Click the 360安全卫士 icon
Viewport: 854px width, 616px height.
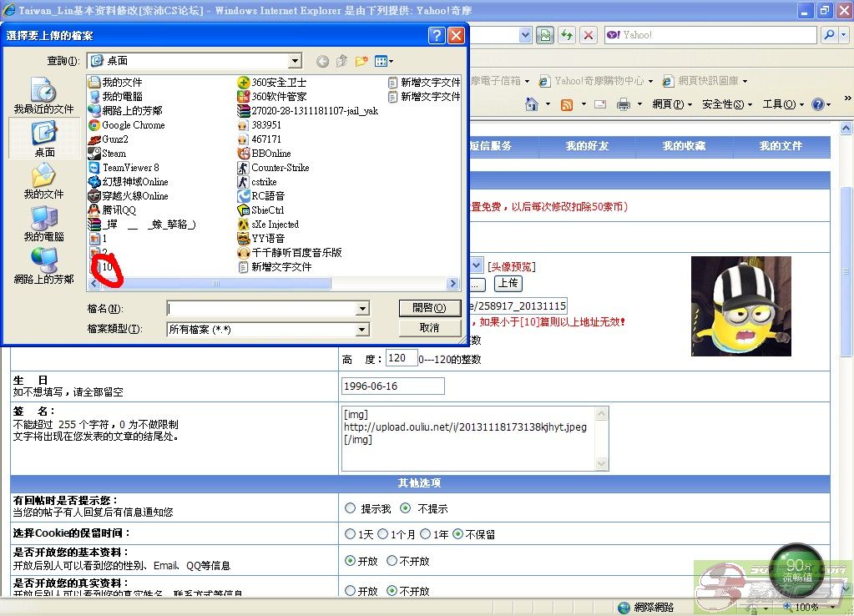click(x=244, y=83)
